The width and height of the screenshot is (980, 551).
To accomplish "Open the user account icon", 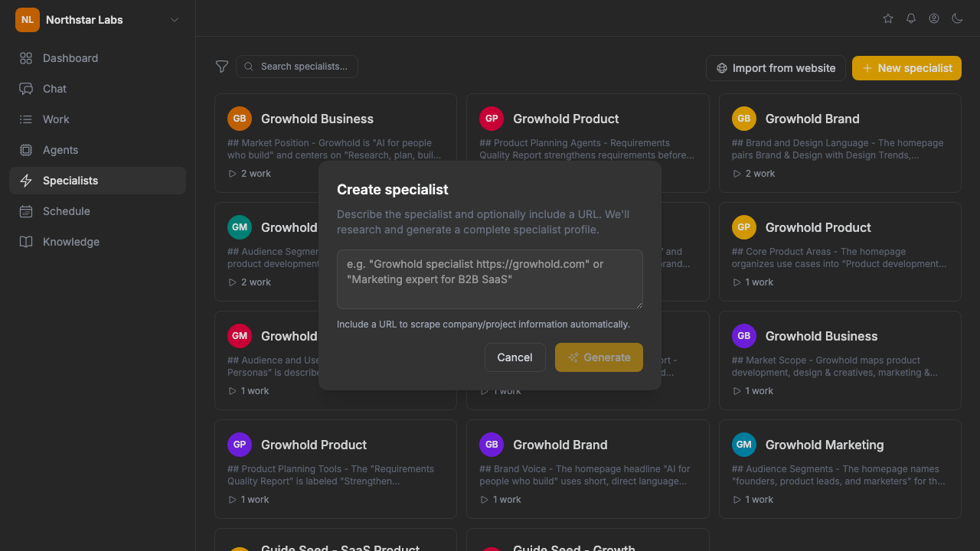I will [x=934, y=18].
